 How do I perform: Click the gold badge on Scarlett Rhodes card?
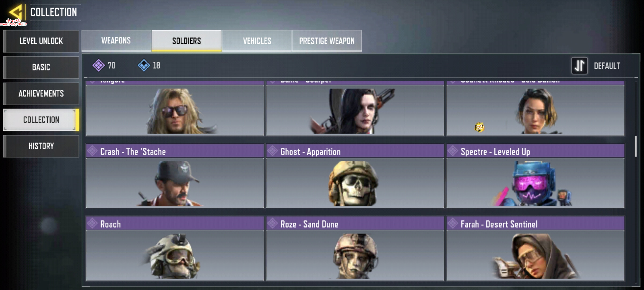479,127
